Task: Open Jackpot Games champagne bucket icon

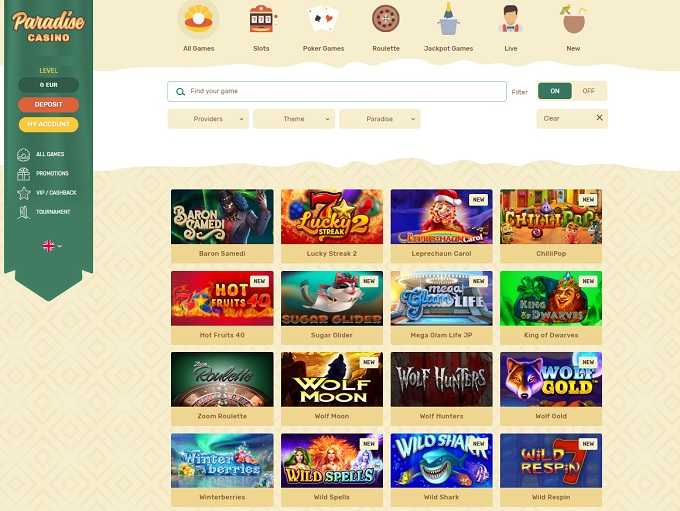Action: click(448, 19)
